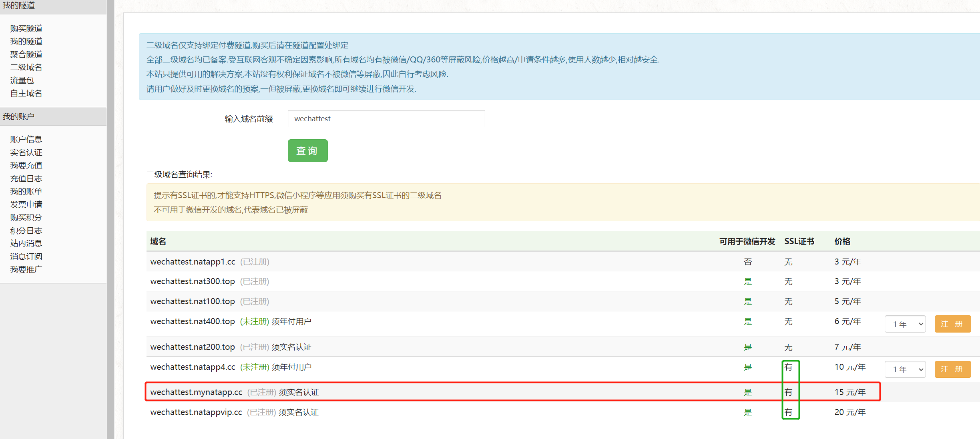Go to 我的隧道 sidebar link
This screenshot has height=439, width=980.
pos(26,41)
